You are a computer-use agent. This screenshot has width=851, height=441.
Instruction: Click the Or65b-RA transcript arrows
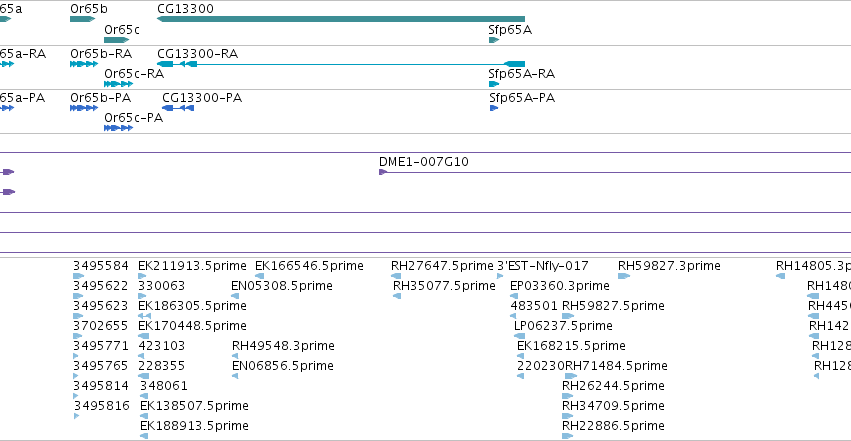[84, 64]
